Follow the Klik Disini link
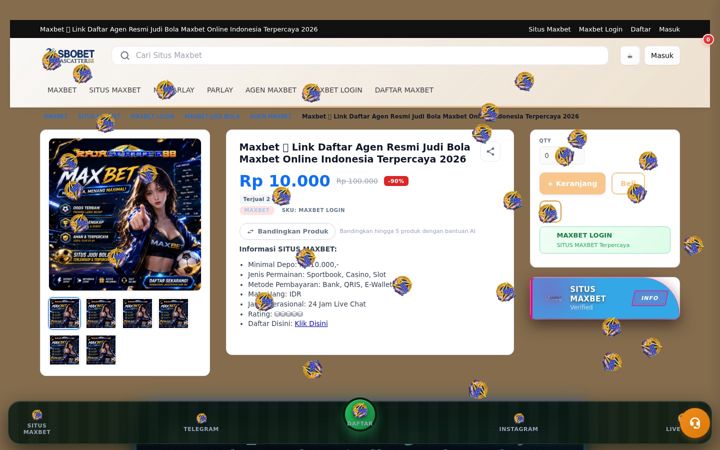This screenshot has width=720, height=450. pyautogui.click(x=311, y=324)
